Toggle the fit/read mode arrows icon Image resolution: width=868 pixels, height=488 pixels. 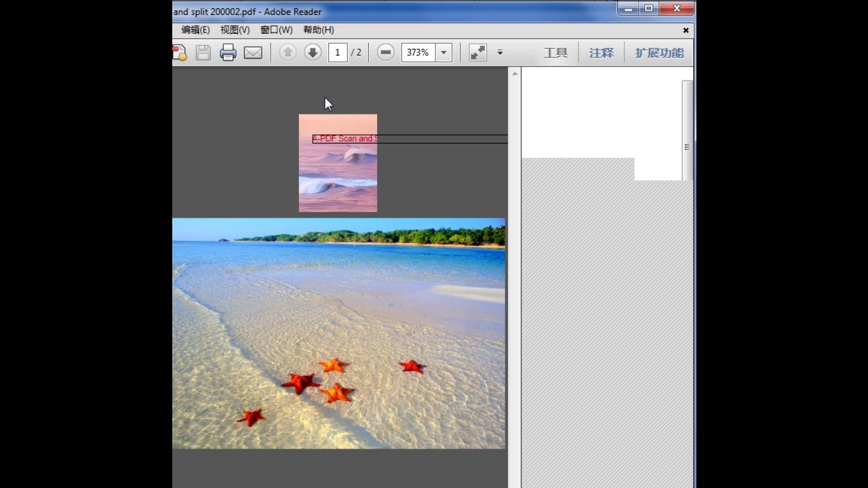[478, 52]
